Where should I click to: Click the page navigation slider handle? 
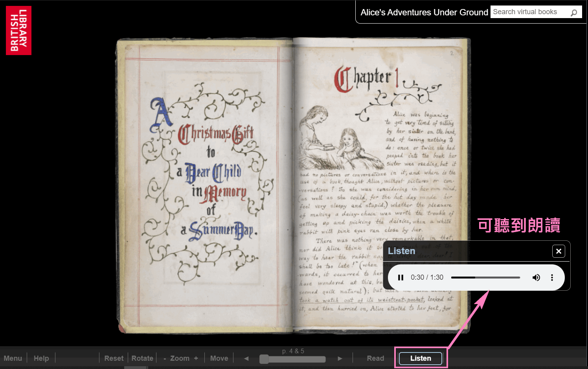(x=264, y=359)
